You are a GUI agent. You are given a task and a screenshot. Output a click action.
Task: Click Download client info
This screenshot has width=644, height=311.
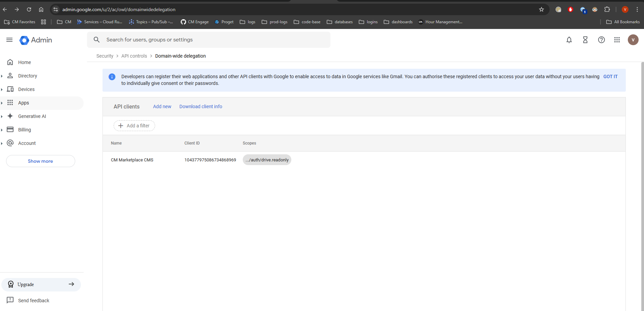[x=201, y=106]
